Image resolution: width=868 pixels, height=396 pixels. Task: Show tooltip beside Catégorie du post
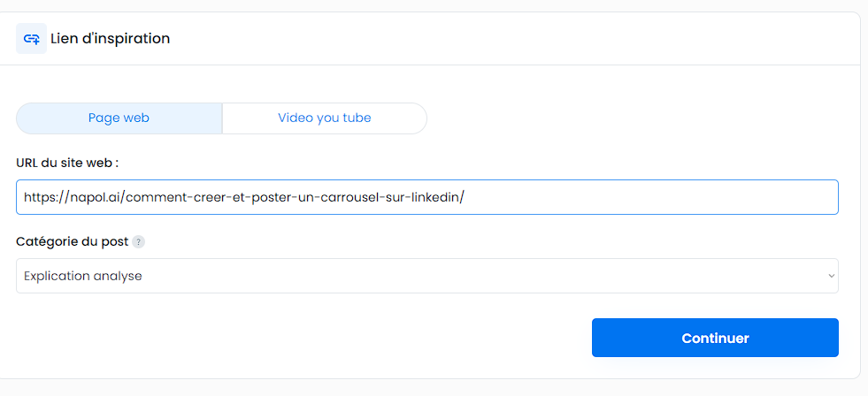coord(138,242)
